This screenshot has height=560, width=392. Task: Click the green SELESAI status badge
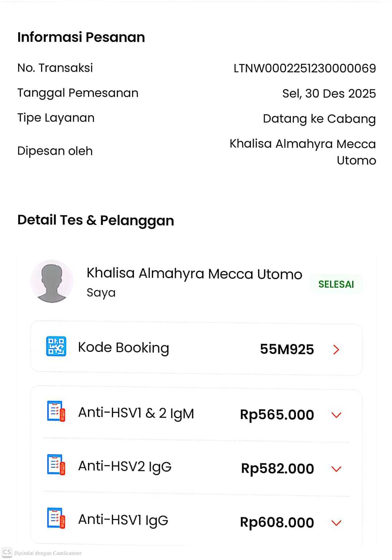click(x=336, y=284)
